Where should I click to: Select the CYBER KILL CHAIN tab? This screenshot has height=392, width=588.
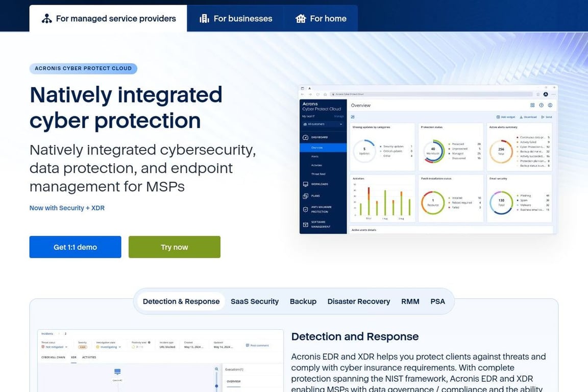pyautogui.click(x=53, y=357)
